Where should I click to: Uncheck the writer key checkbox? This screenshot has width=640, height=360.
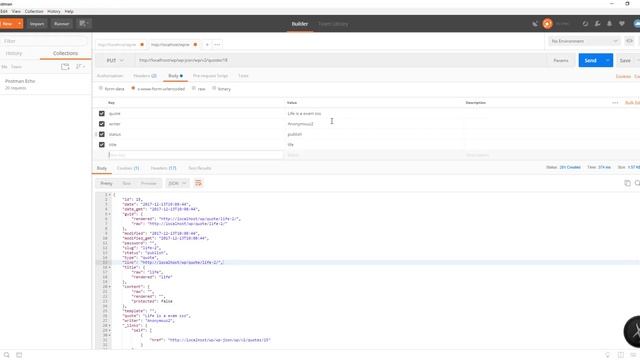coord(102,124)
